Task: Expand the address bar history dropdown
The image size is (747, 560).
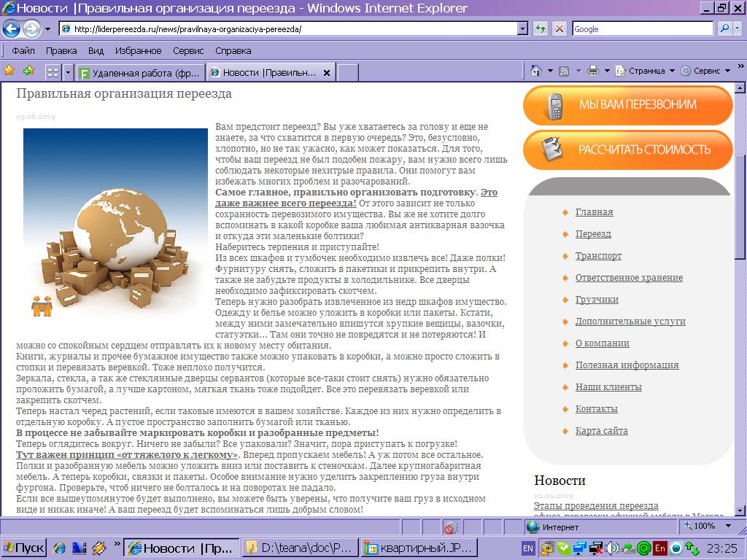Action: pyautogui.click(x=522, y=29)
